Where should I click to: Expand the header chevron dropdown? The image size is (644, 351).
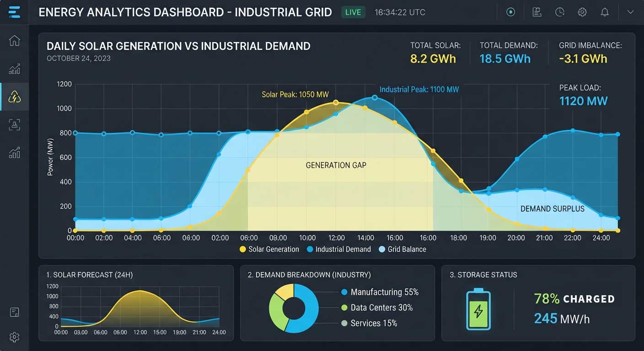pyautogui.click(x=631, y=12)
